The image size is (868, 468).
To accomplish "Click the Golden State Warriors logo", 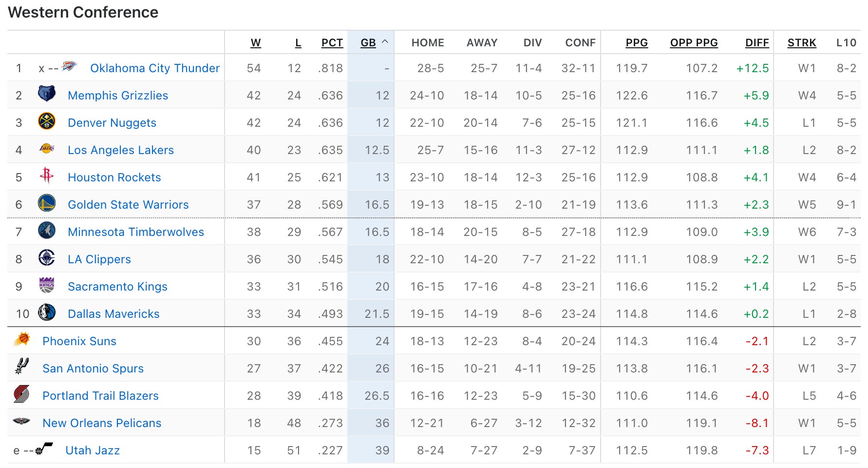I will point(47,203).
